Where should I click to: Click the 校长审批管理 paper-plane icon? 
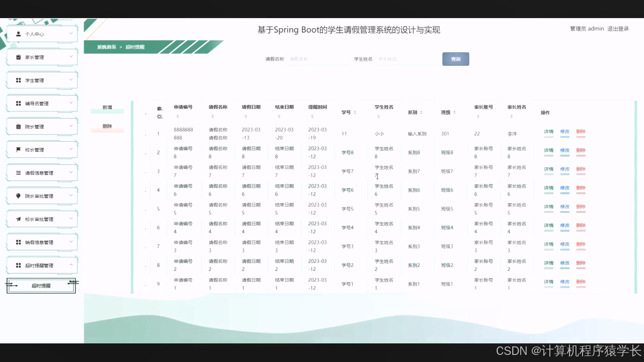(18, 219)
